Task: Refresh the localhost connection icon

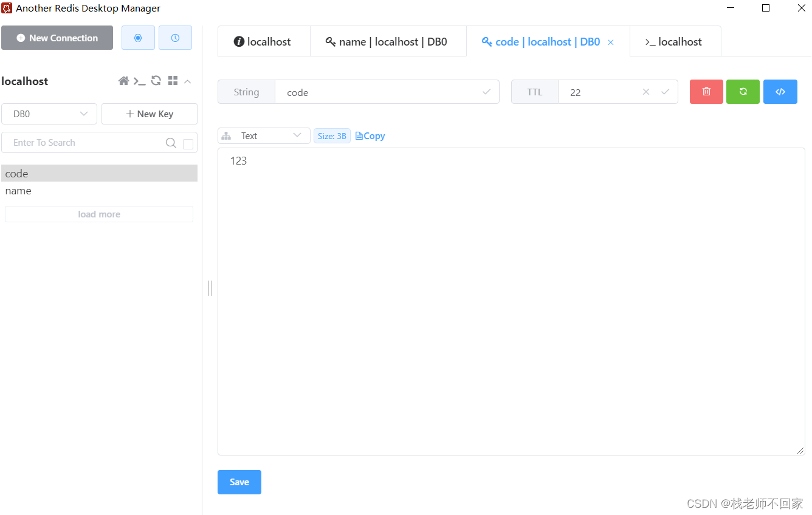Action: click(156, 81)
